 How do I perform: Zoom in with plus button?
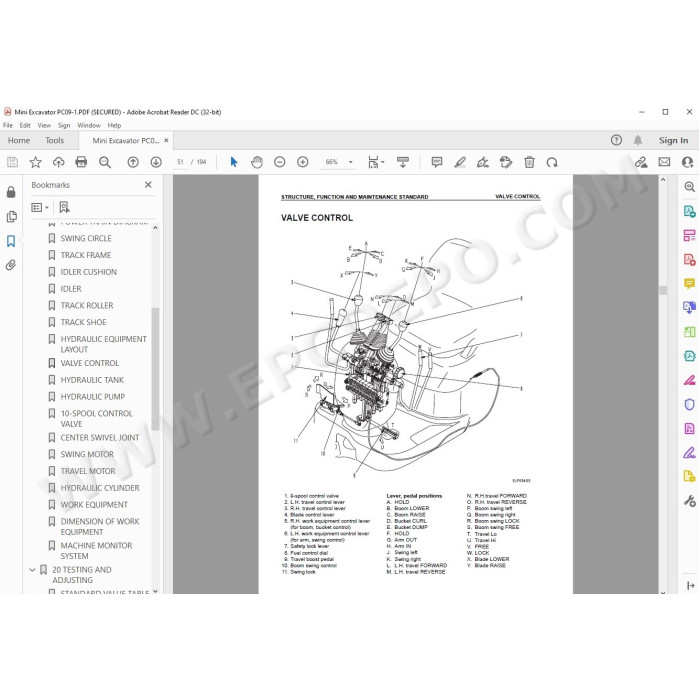pyautogui.click(x=303, y=162)
